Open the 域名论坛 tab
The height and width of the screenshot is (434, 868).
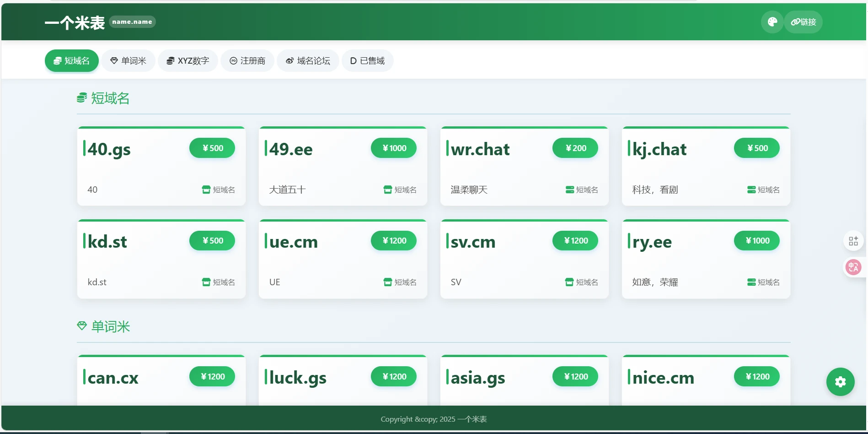tap(308, 61)
